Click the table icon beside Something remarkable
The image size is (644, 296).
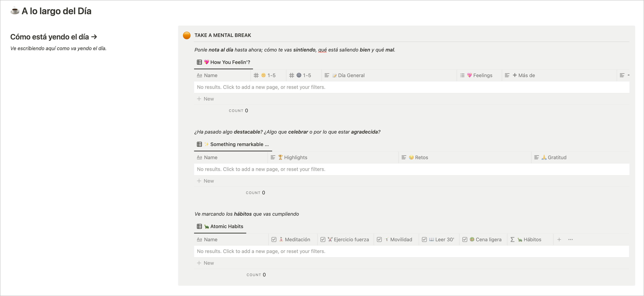click(199, 144)
